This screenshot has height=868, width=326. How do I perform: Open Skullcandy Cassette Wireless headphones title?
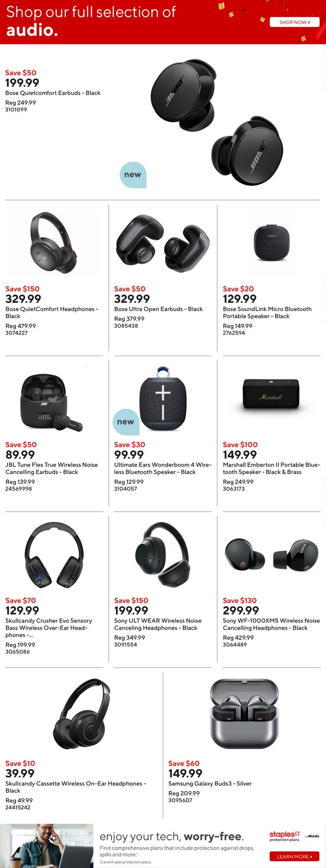pyautogui.click(x=76, y=787)
